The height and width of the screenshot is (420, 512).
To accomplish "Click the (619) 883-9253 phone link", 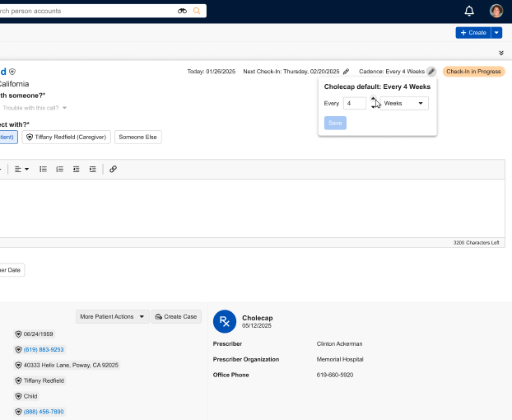I will (44, 350).
